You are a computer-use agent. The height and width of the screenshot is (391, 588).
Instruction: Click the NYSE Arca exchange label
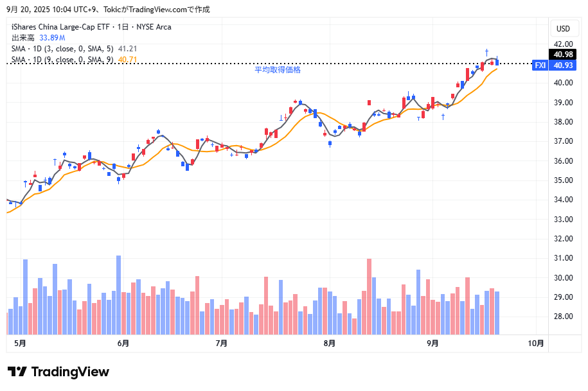(154, 27)
